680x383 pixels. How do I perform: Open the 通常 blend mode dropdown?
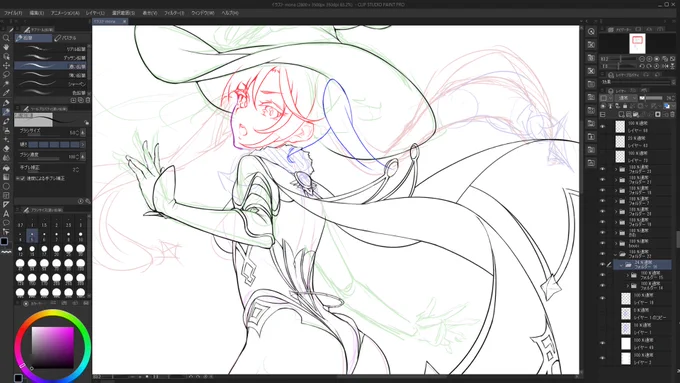[626, 98]
